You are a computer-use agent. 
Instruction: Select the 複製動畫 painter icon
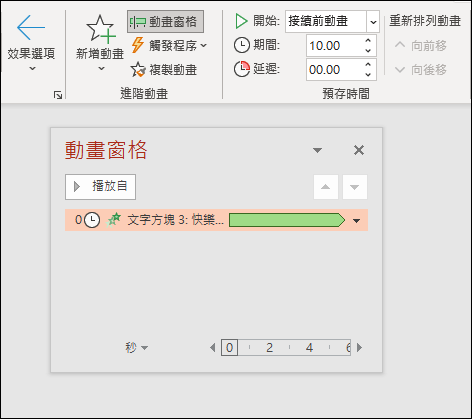pyautogui.click(x=138, y=69)
